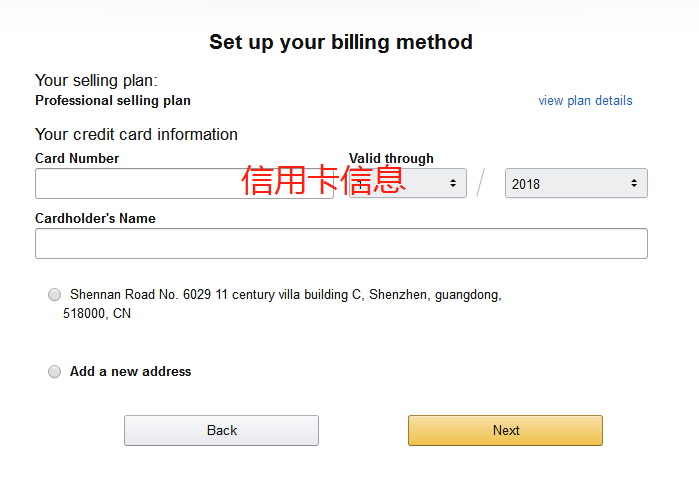
Task: Click the Shennan Road No. 6029 address text
Action: [285, 295]
